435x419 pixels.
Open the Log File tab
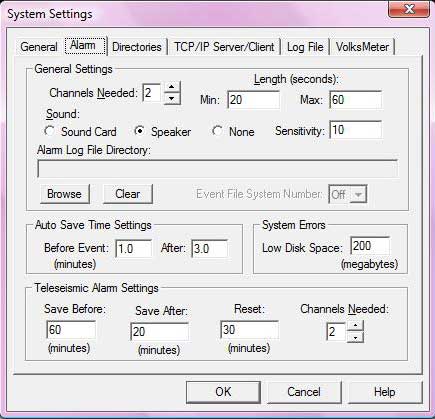coord(305,47)
